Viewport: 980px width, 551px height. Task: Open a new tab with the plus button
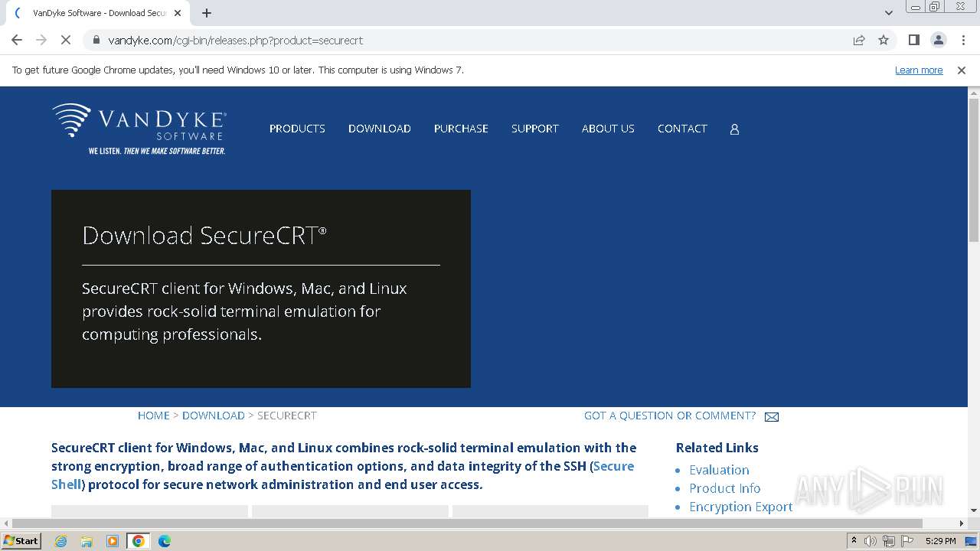[207, 13]
